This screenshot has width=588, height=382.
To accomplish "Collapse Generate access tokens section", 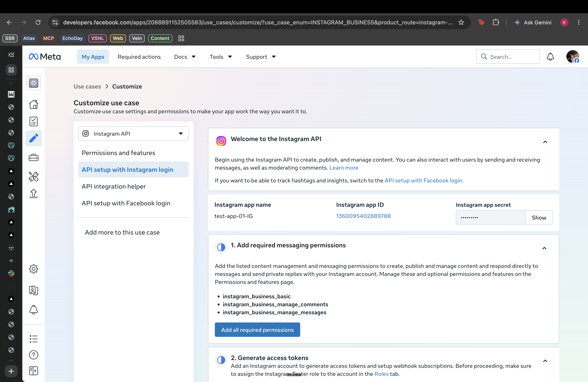I will click(545, 361).
